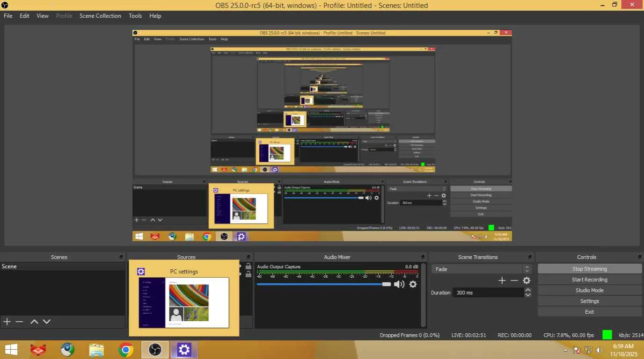Open the Scene Collection menu
Image resolution: width=644 pixels, height=359 pixels.
pos(100,15)
